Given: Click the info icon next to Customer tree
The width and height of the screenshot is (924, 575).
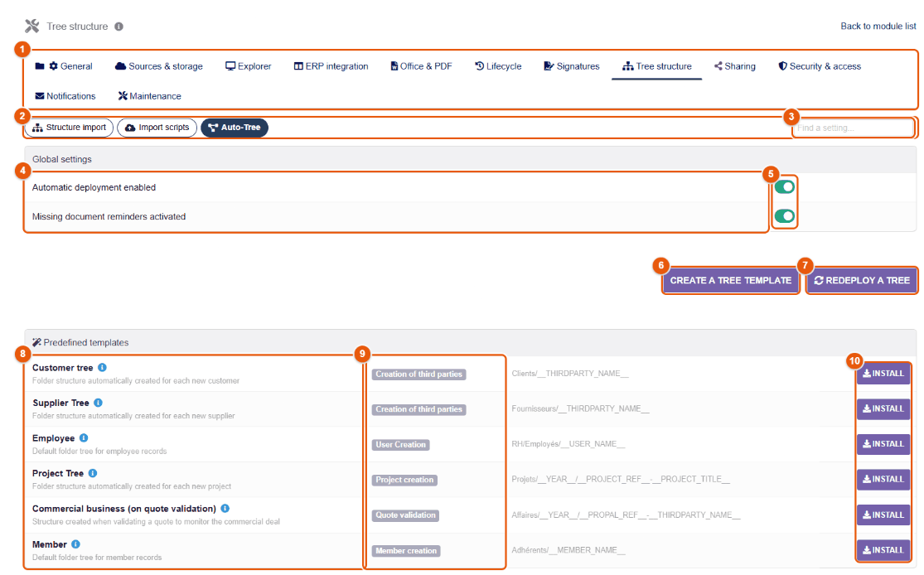Looking at the screenshot, I should (102, 368).
